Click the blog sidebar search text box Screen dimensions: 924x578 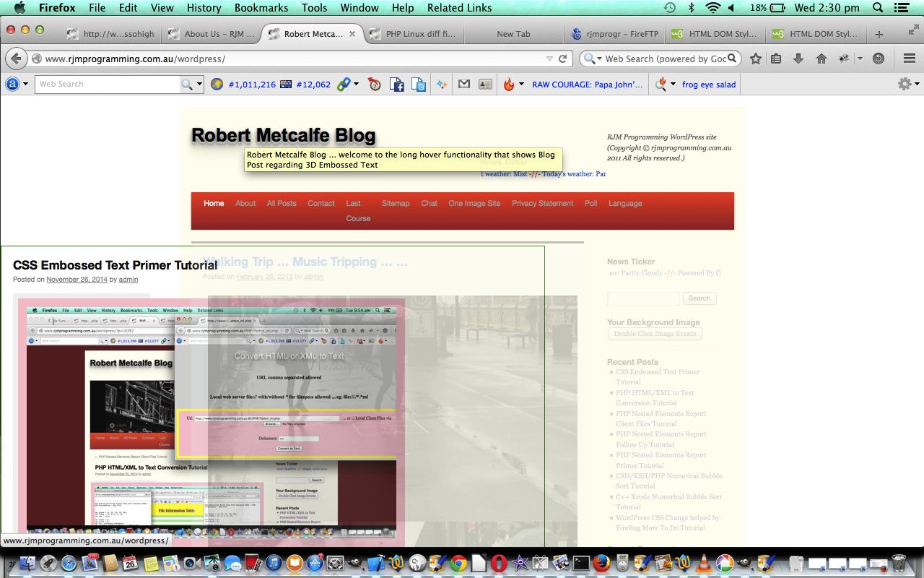(x=643, y=298)
